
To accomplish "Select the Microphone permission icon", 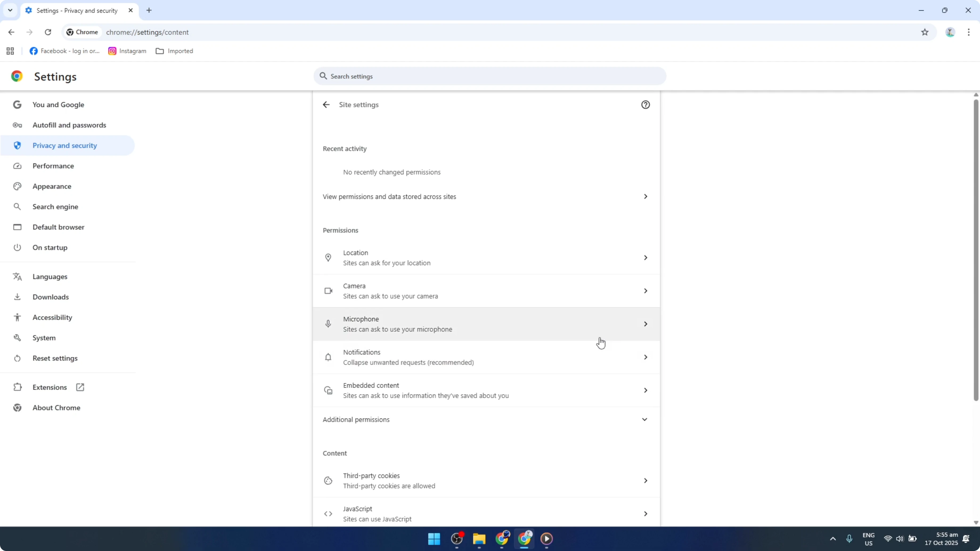I will 328,324.
